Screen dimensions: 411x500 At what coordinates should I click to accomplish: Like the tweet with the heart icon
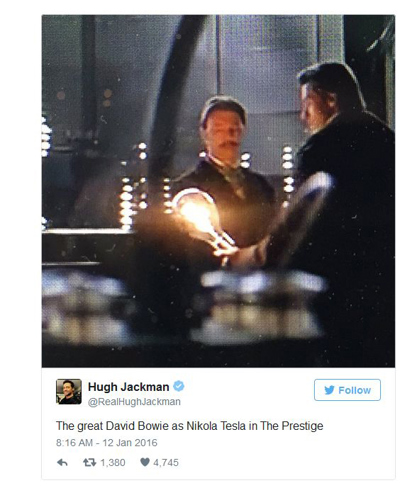[x=145, y=462]
